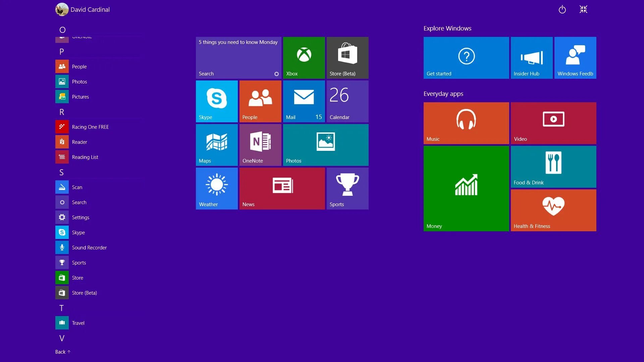The width and height of the screenshot is (644, 362).
Task: Click the restore Start menu size icon
Action: [x=583, y=9]
